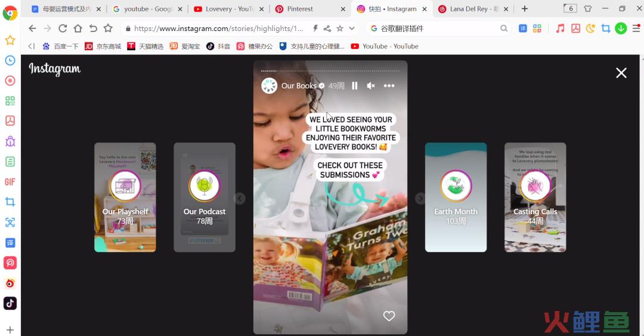Open the Our Podcast highlight
644x336 pixels.
tap(205, 197)
